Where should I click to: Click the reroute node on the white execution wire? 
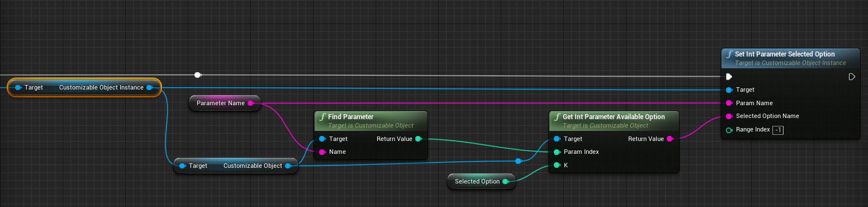197,74
